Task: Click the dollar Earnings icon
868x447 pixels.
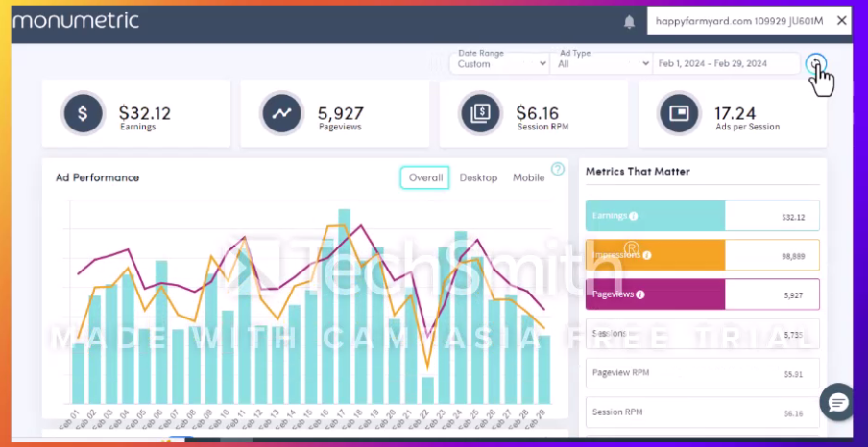Action: pyautogui.click(x=83, y=113)
